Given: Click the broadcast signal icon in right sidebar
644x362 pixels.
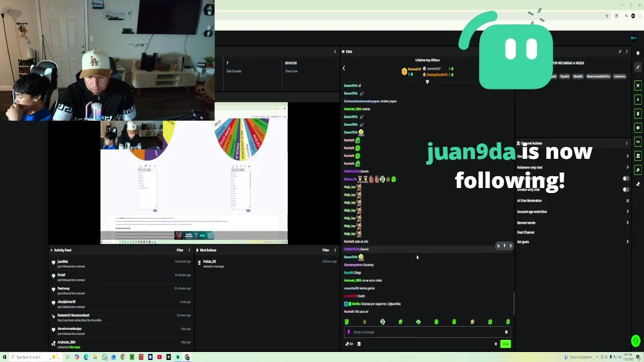Looking at the screenshot, I should tap(638, 142).
